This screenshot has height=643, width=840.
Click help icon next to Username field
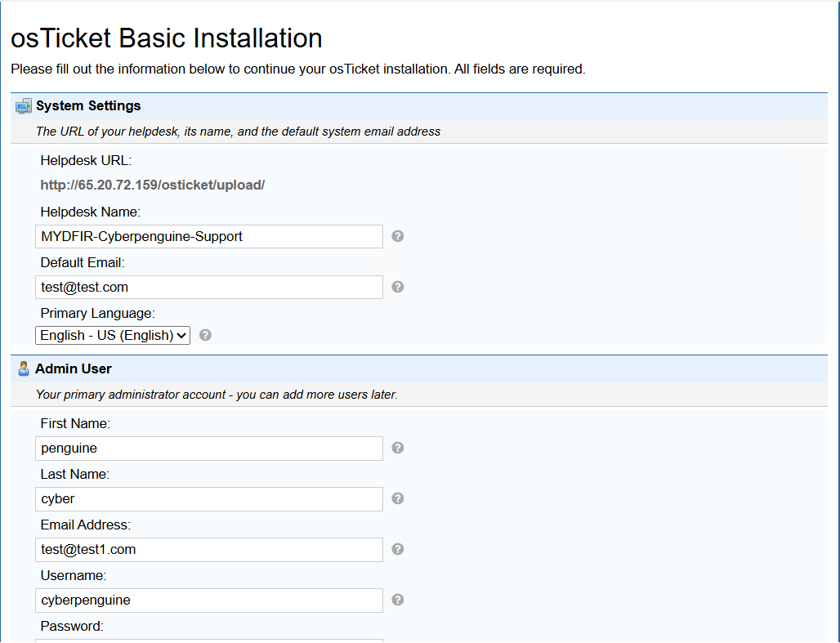397,600
